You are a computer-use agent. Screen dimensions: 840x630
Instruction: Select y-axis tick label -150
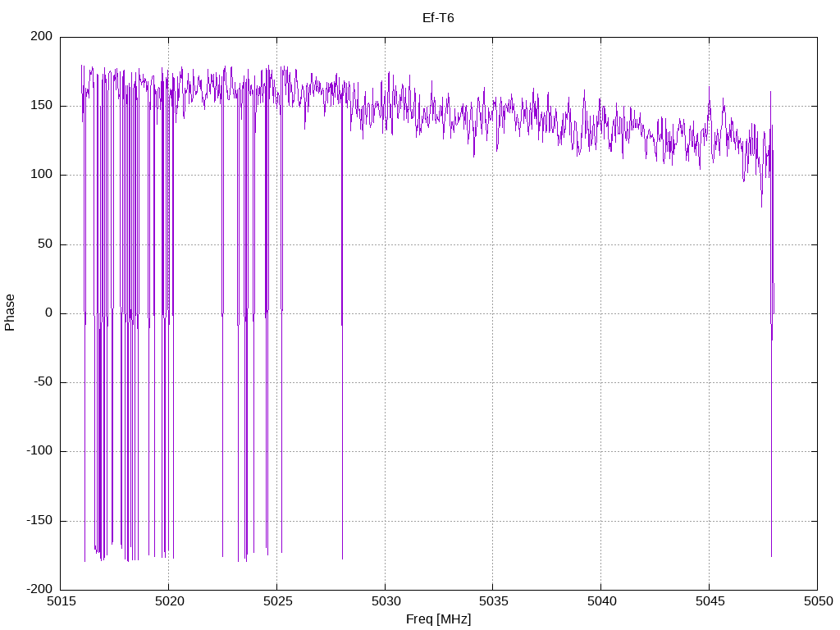[x=39, y=520]
